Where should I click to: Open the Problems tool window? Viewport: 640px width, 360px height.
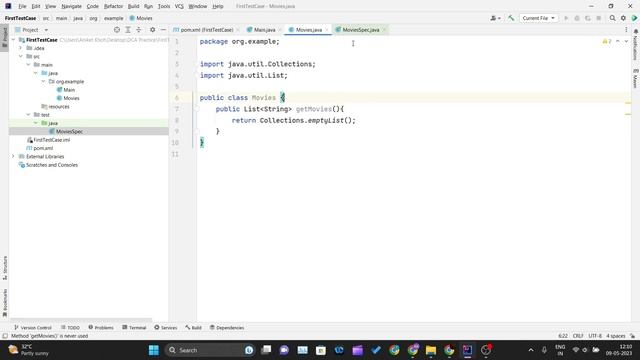tap(101, 327)
